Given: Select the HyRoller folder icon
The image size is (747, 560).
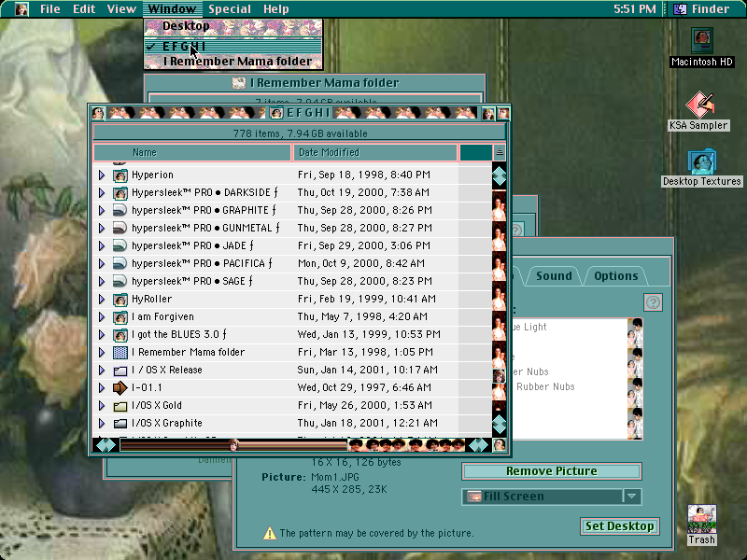Looking at the screenshot, I should pos(120,299).
